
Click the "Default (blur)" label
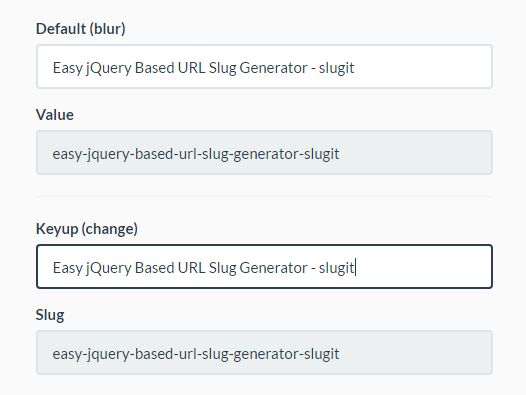pyautogui.click(x=81, y=29)
